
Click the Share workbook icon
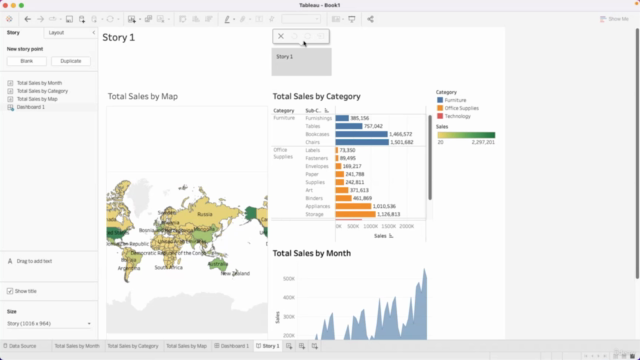pos(370,19)
